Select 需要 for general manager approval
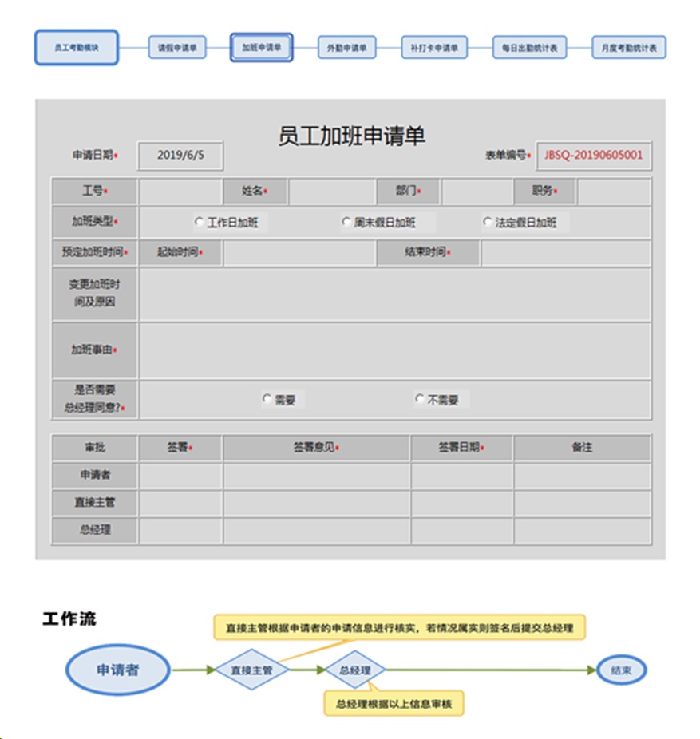 (x=267, y=399)
